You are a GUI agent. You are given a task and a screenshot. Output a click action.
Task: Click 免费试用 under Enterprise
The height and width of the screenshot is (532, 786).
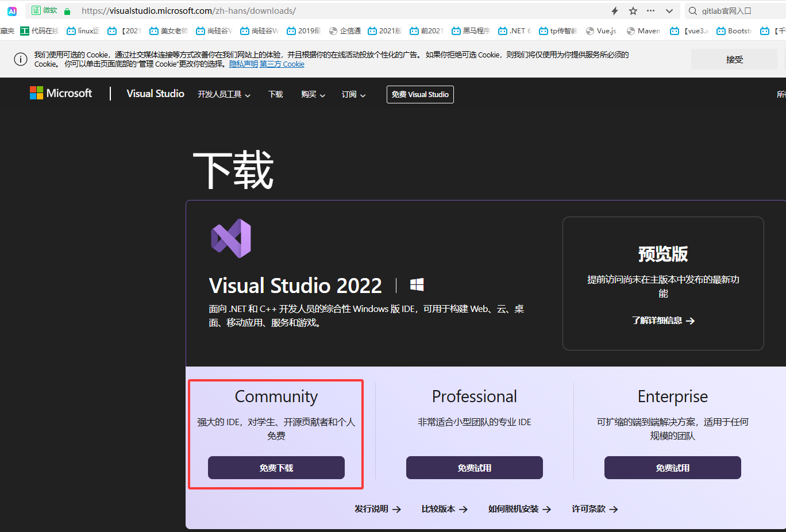[673, 468]
